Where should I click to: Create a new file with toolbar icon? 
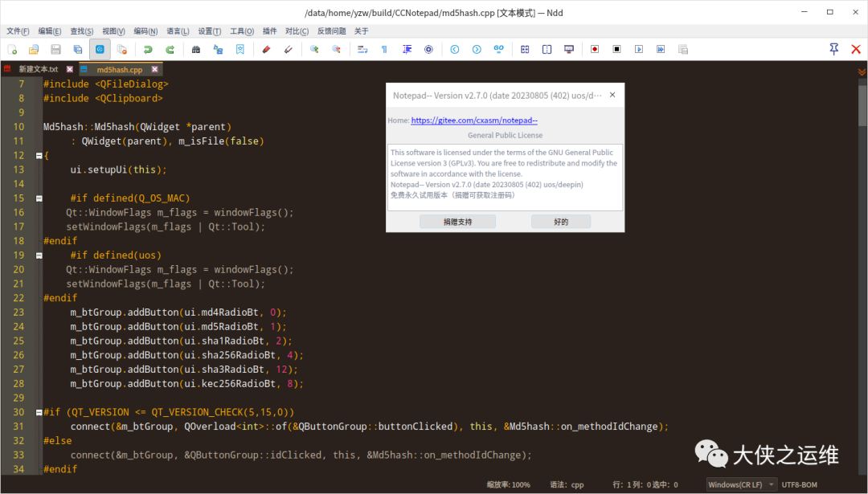pyautogui.click(x=12, y=49)
